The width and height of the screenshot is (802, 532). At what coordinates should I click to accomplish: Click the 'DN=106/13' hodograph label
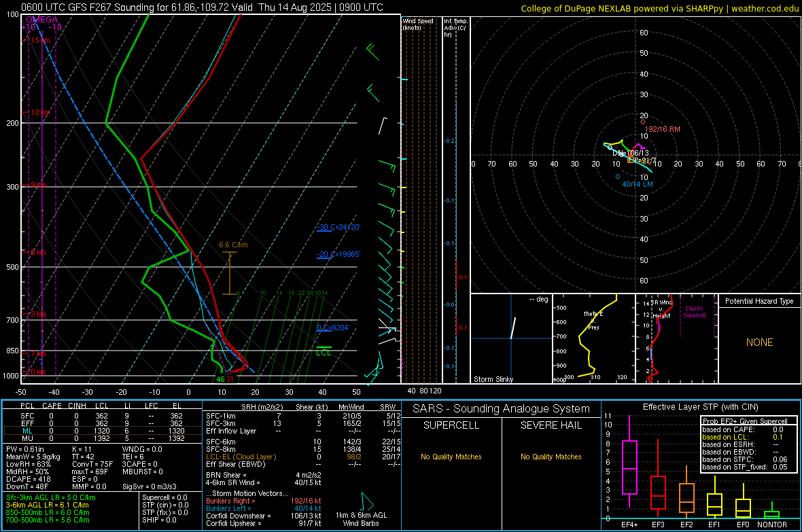(x=631, y=153)
